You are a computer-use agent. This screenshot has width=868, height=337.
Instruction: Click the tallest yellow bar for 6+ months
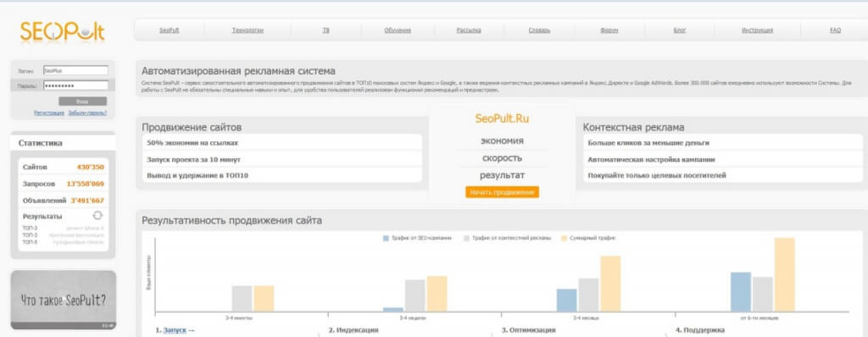[x=784, y=275]
